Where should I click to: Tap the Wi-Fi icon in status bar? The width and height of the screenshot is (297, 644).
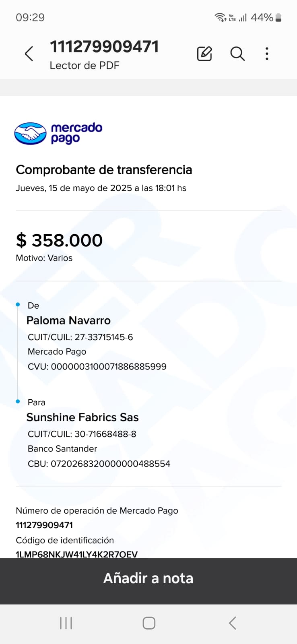coord(220,17)
